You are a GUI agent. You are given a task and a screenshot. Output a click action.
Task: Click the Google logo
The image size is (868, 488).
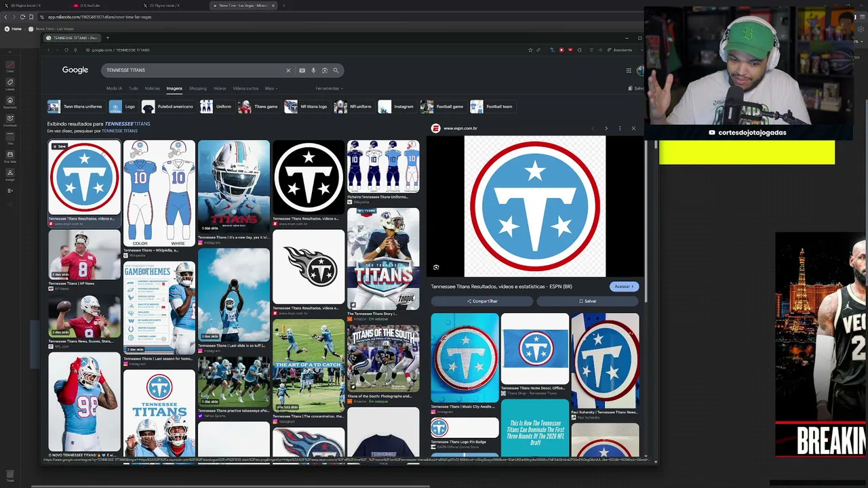click(75, 70)
